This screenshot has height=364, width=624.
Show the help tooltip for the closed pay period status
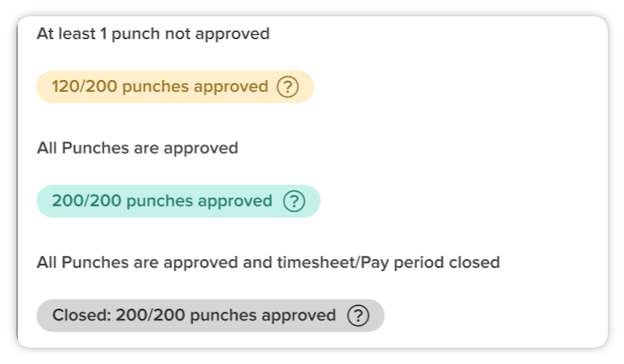tap(358, 316)
